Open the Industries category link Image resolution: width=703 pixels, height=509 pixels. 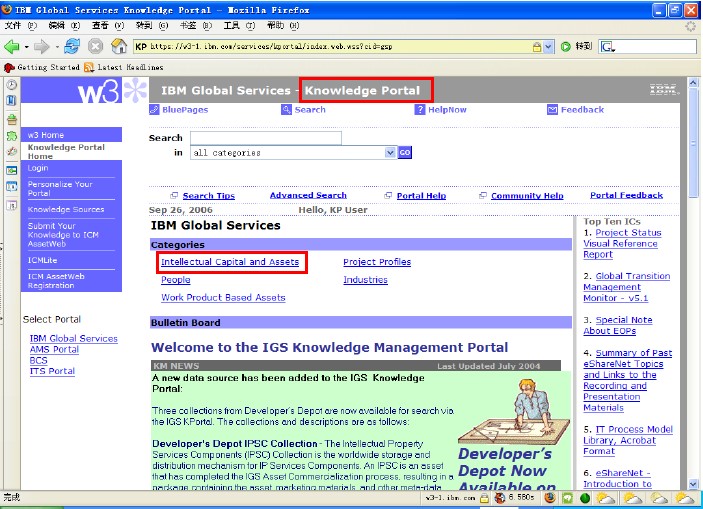coord(365,280)
